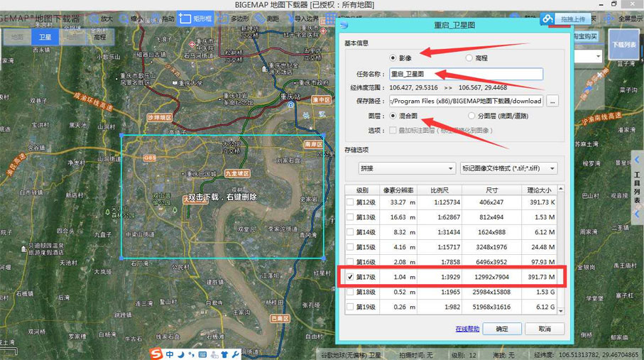Check the 第12级 level checkbox
The image size is (644, 360).
(350, 202)
